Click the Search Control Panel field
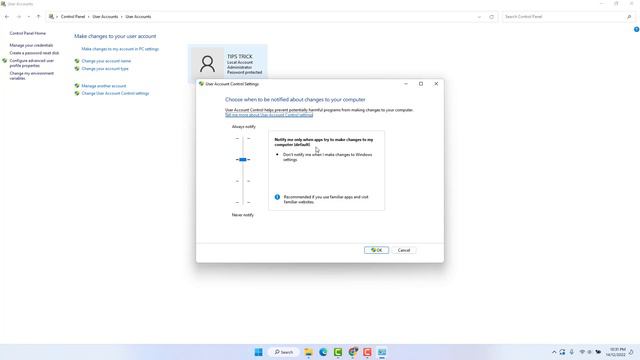This screenshot has width=640, height=360. pyautogui.click(x=564, y=17)
